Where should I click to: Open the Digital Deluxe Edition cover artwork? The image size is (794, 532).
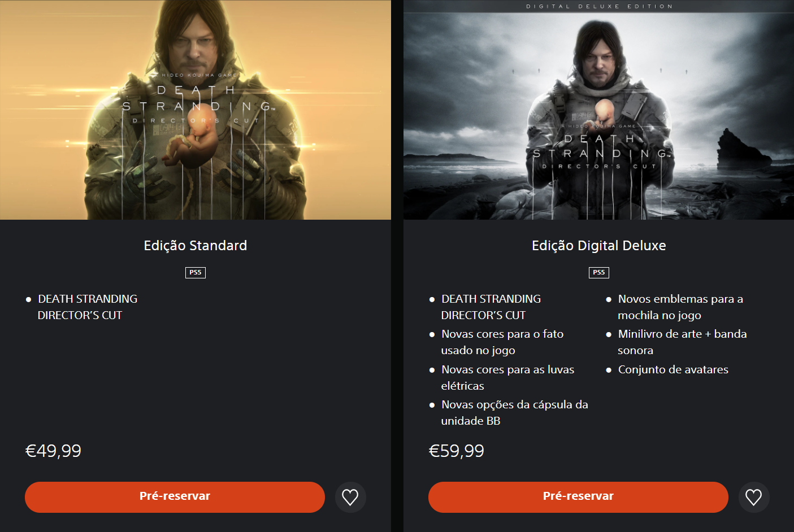pos(598,110)
